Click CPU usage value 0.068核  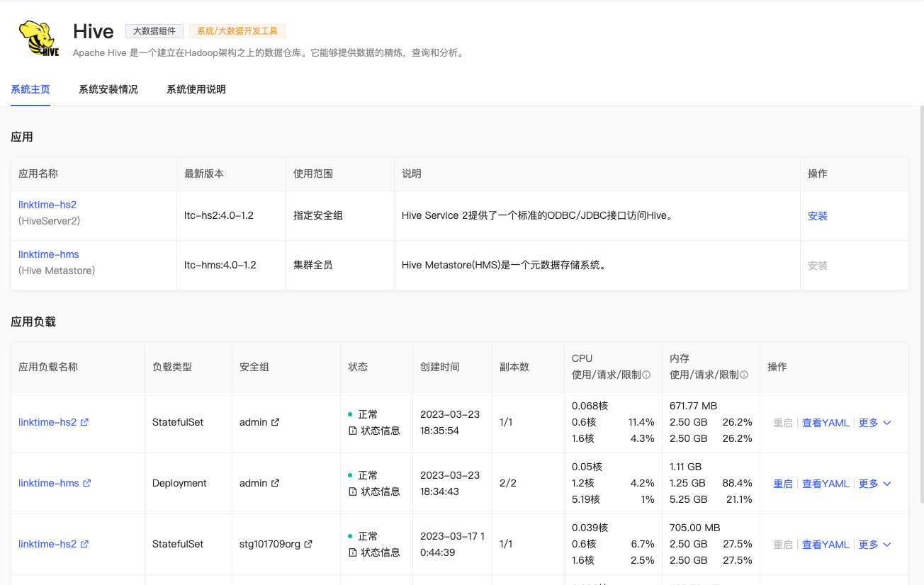590,406
